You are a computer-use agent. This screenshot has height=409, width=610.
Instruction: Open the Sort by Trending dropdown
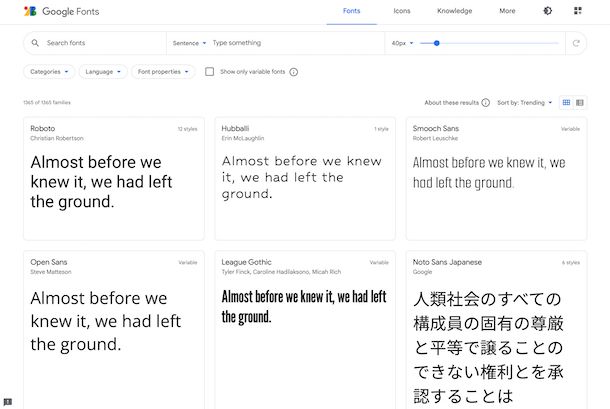click(x=524, y=103)
